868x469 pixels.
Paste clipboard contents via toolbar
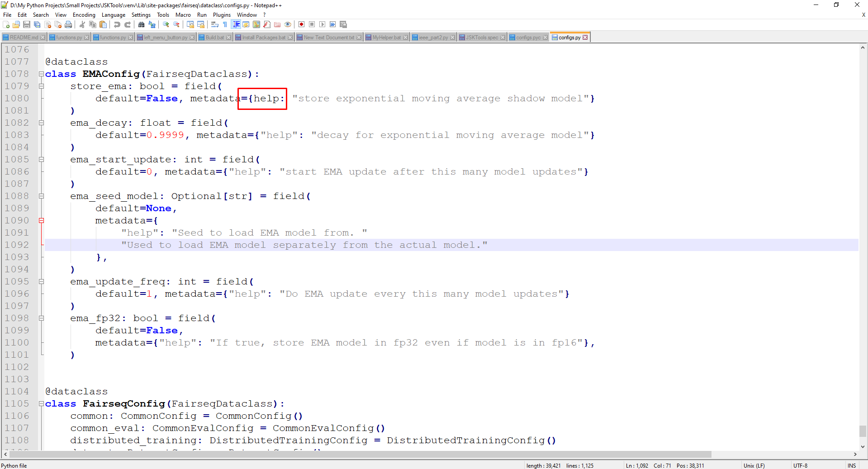point(103,24)
